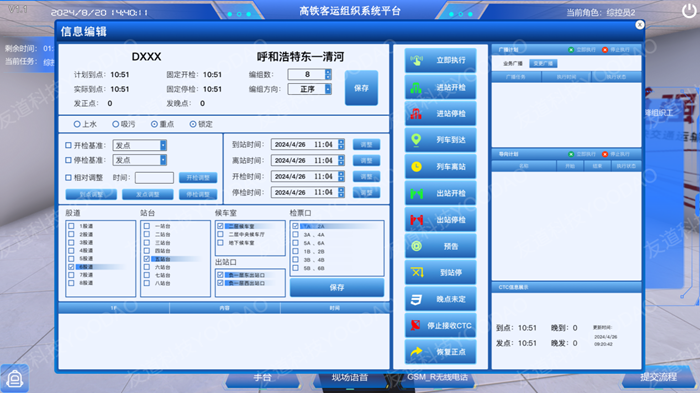Uncheck the 6股道 track checkbox
700x393 pixels.
pyautogui.click(x=71, y=267)
